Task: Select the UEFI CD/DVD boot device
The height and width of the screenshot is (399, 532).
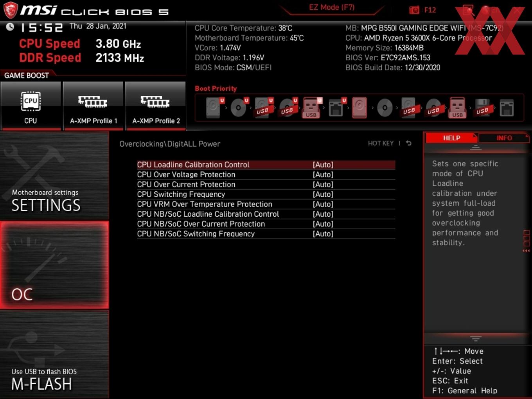Action: (x=239, y=108)
